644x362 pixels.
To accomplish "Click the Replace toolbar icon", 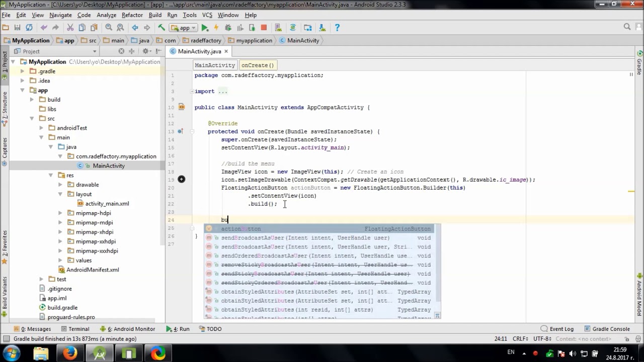I will tap(120, 28).
